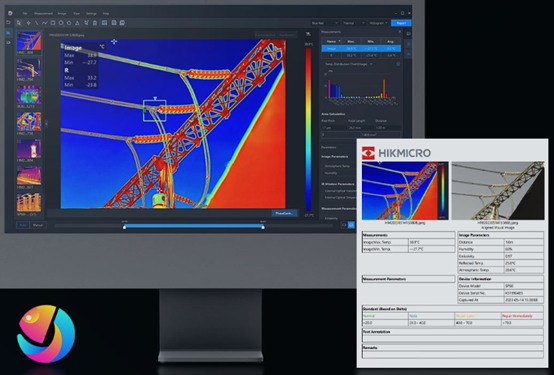Open the Thermal image mode dropdown
The image size is (554, 375).
click(354, 23)
